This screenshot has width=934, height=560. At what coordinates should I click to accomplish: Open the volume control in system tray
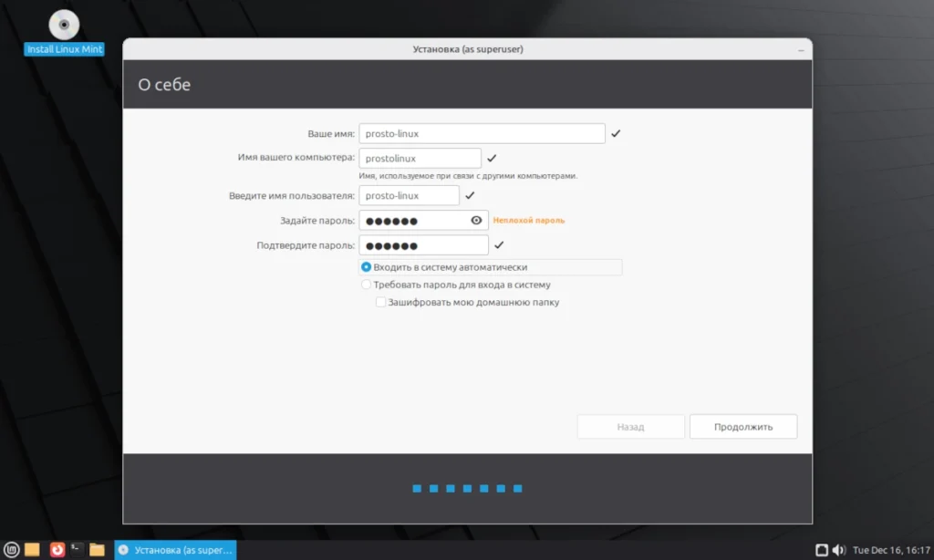tap(839, 550)
